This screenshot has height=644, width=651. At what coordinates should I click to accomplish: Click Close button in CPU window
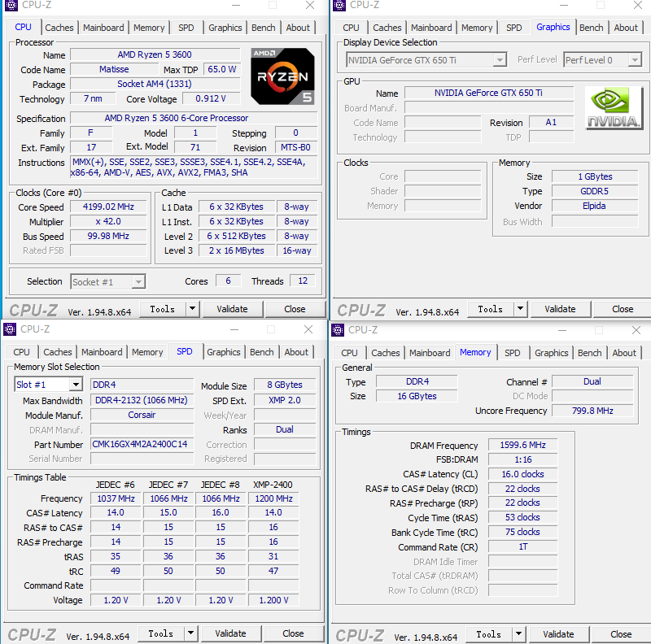tap(295, 309)
